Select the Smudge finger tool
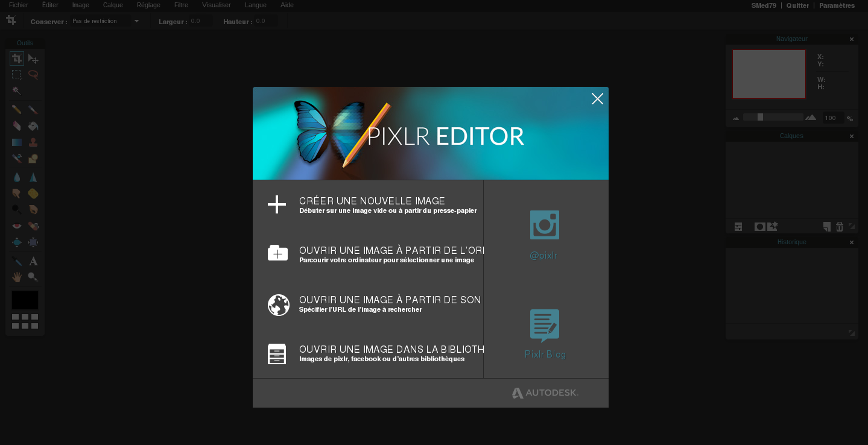Image resolution: width=868 pixels, height=445 pixels. [17, 194]
